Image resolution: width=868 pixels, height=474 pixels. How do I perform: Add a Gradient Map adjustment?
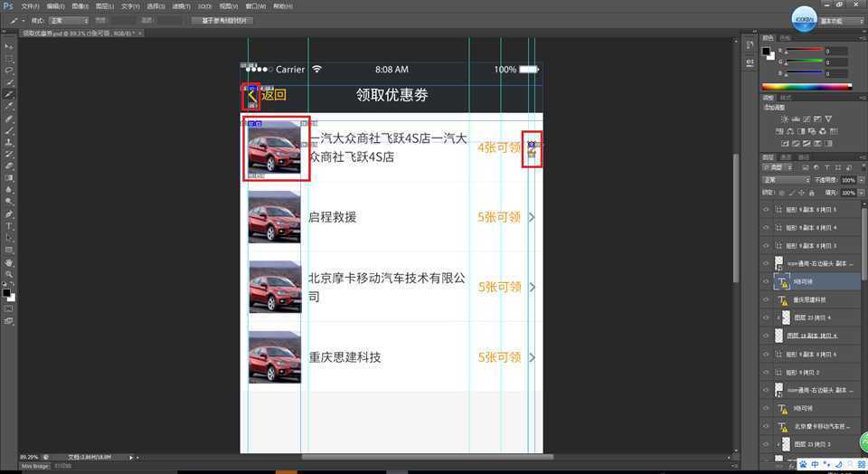click(x=828, y=144)
